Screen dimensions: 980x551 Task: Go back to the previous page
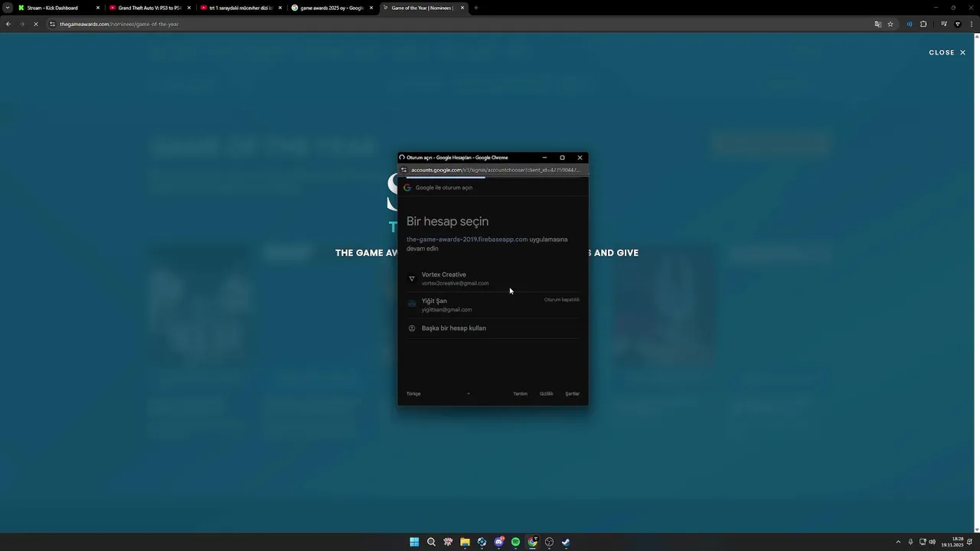coord(8,24)
